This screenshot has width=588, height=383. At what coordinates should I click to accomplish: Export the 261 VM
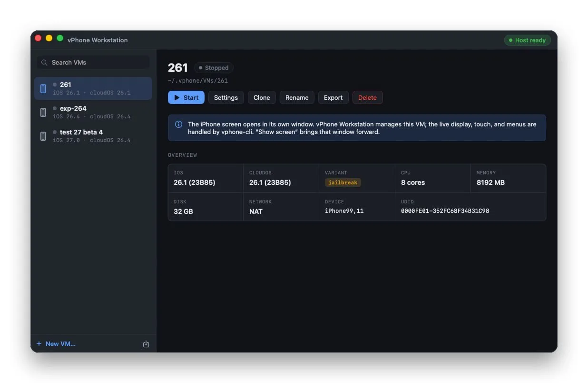pyautogui.click(x=333, y=97)
